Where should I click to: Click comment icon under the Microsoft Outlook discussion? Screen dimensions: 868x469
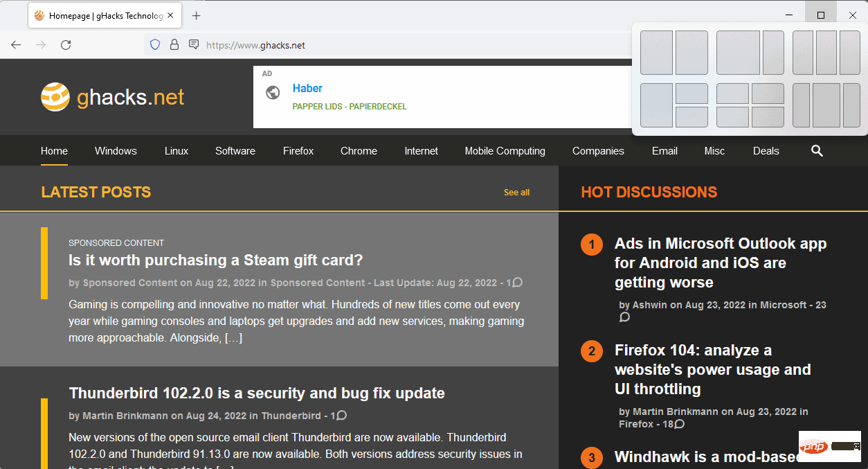point(624,317)
